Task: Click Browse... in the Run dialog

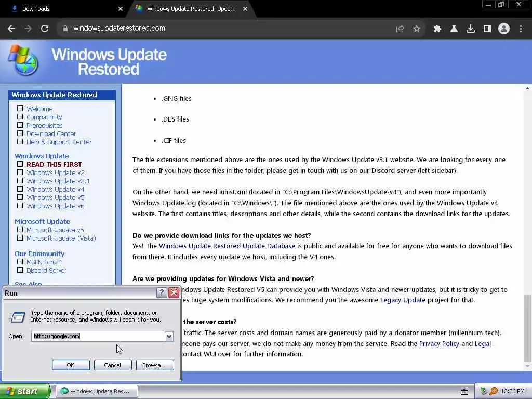Action: click(155, 365)
